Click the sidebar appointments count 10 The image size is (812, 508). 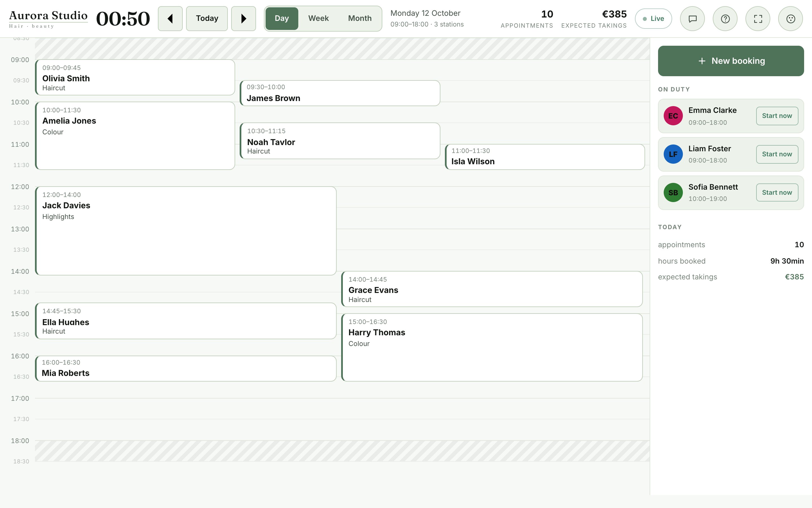[799, 245]
